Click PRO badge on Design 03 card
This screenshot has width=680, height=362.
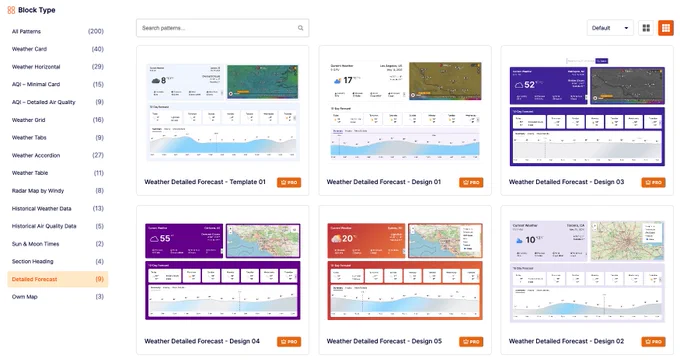[653, 183]
